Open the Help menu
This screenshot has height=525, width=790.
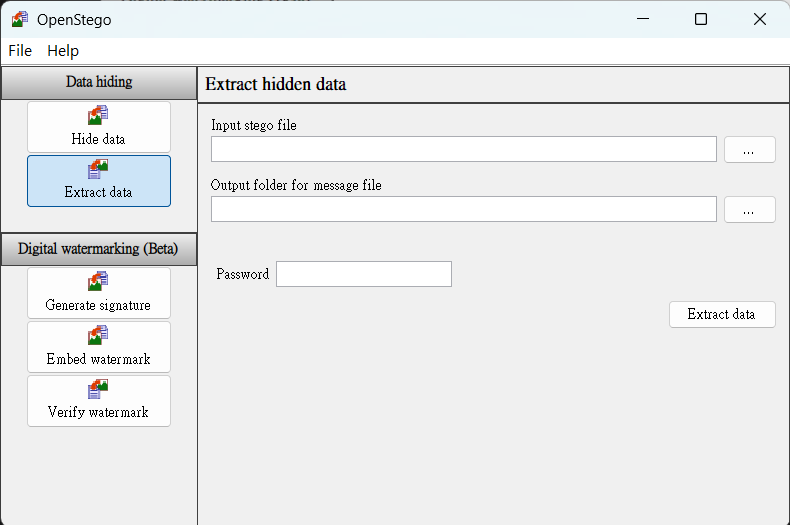63,51
